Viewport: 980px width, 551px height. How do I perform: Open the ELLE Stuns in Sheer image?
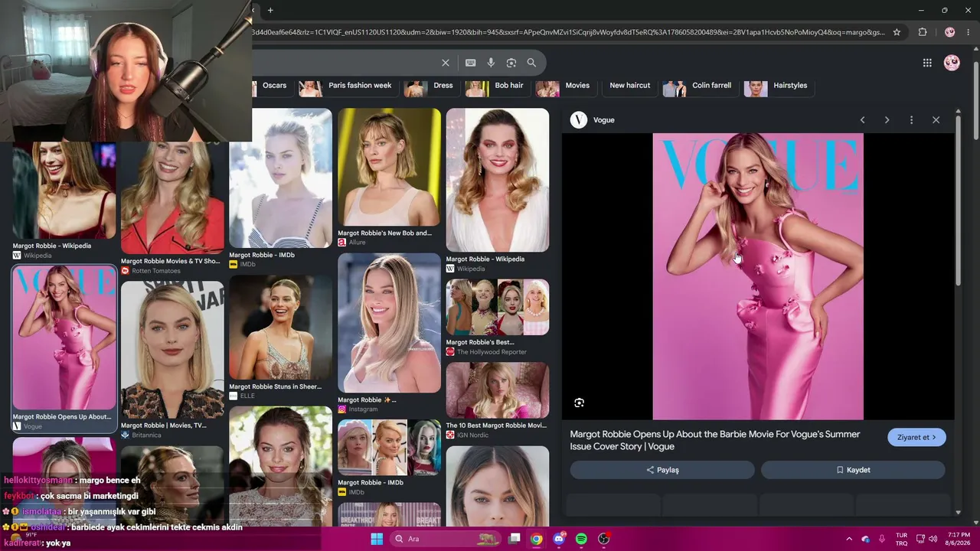point(280,328)
